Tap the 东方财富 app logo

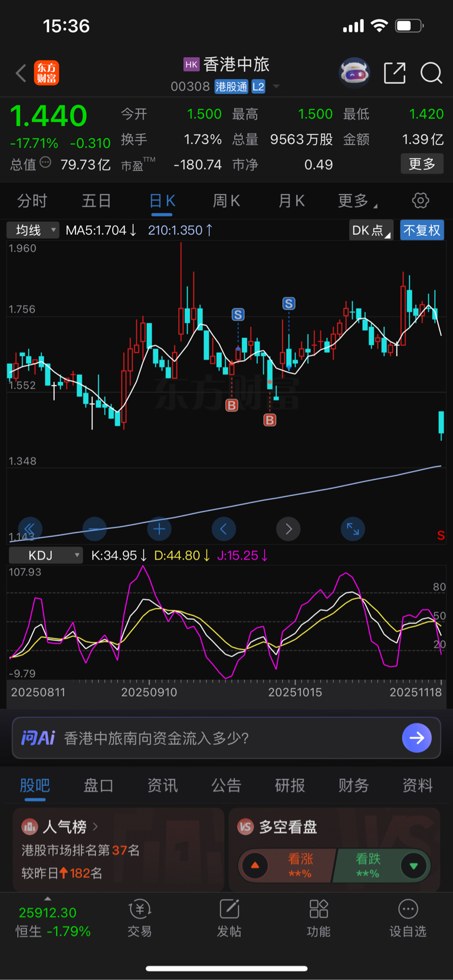47,73
